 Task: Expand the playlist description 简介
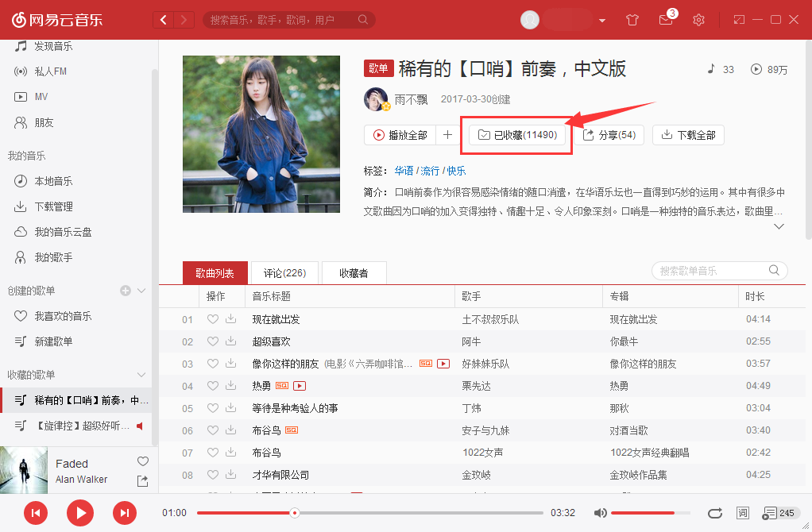tap(779, 226)
